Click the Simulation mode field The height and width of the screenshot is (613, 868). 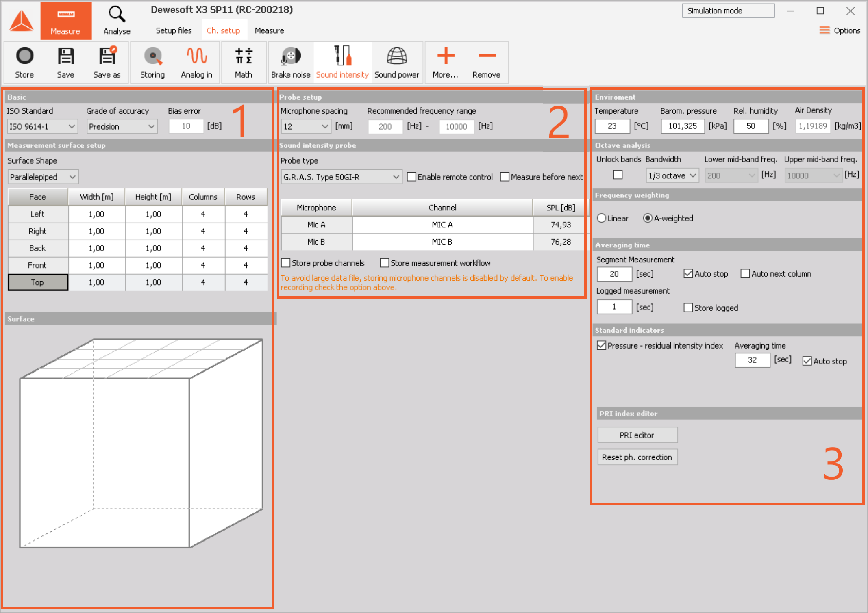pyautogui.click(x=728, y=11)
